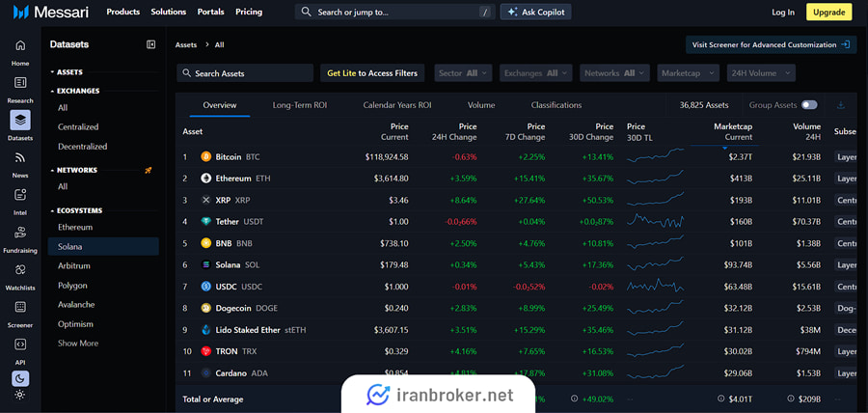Click the Assets breadcrumb link
This screenshot has height=413, width=868.
[x=186, y=44]
